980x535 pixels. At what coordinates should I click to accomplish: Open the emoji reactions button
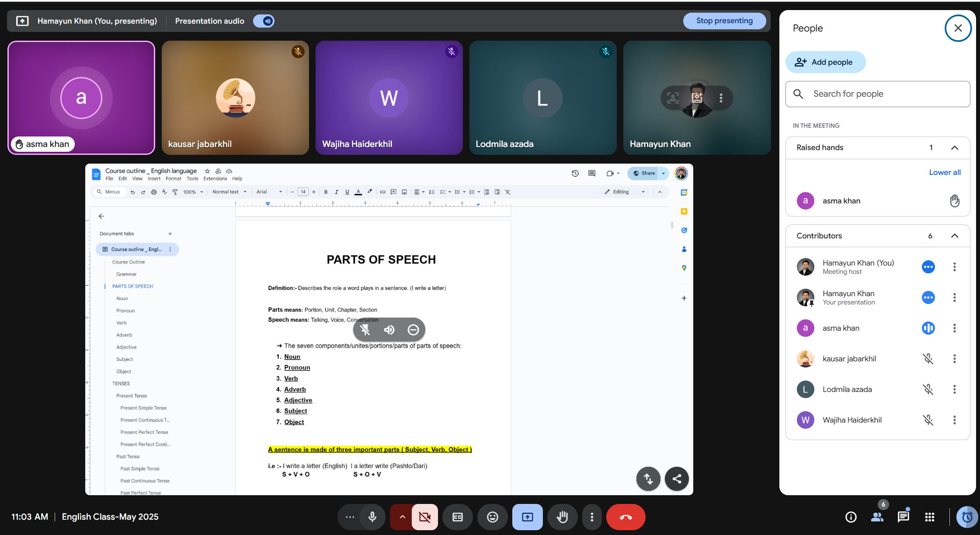(493, 517)
